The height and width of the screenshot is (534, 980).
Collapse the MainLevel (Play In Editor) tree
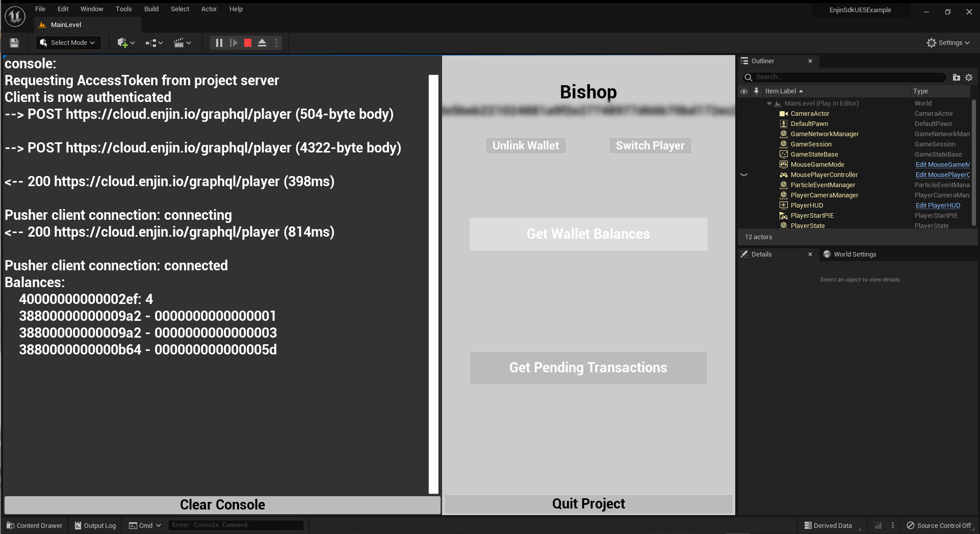(769, 104)
